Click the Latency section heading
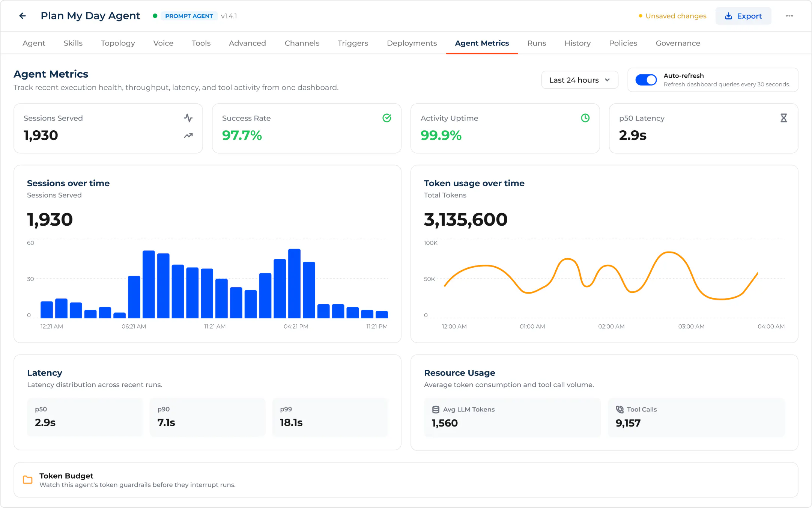This screenshot has height=508, width=812. point(45,373)
